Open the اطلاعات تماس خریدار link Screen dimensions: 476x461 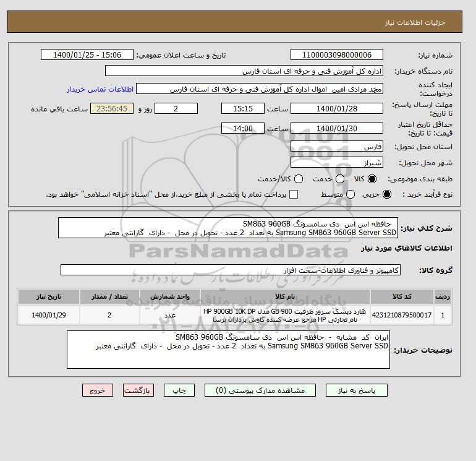click(x=100, y=89)
